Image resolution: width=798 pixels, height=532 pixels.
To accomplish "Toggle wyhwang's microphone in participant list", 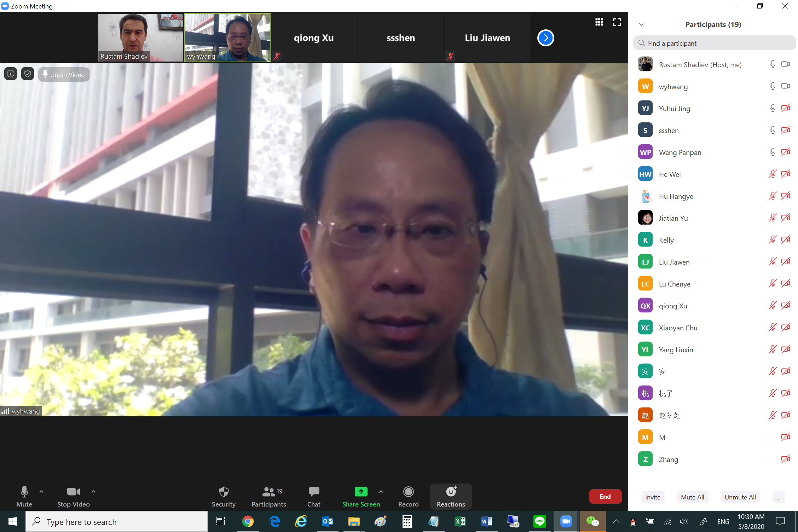I will [x=773, y=86].
